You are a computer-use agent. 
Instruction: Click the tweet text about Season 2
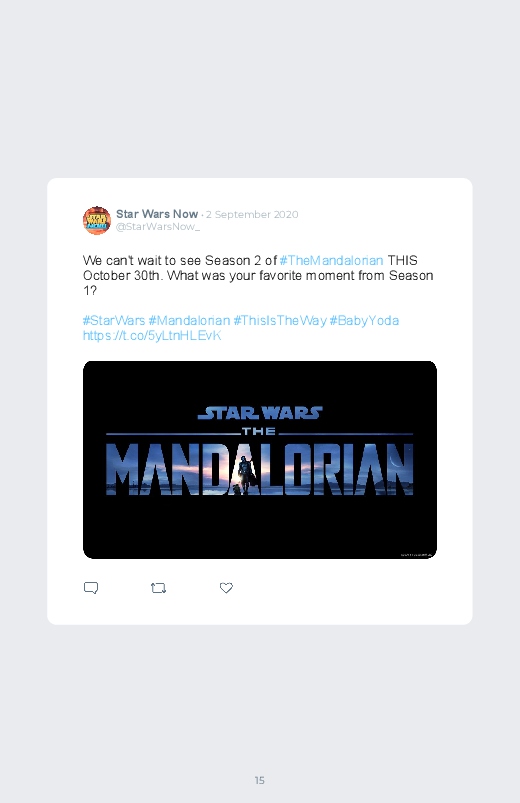[258, 276]
